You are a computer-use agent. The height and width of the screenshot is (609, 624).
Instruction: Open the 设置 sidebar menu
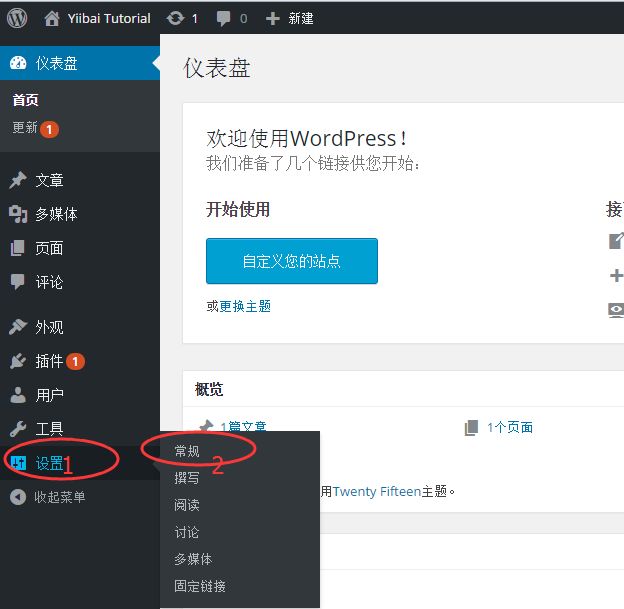click(x=80, y=463)
